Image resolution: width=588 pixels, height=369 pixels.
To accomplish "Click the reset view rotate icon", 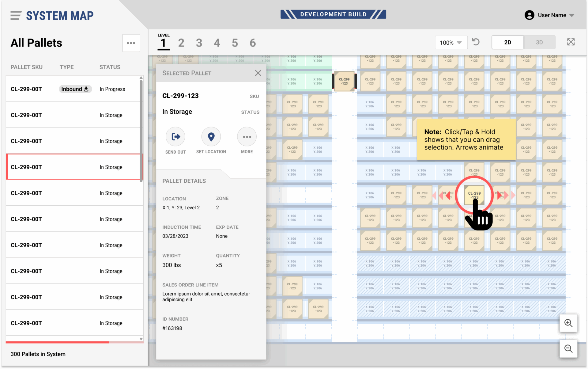I will pos(476,42).
